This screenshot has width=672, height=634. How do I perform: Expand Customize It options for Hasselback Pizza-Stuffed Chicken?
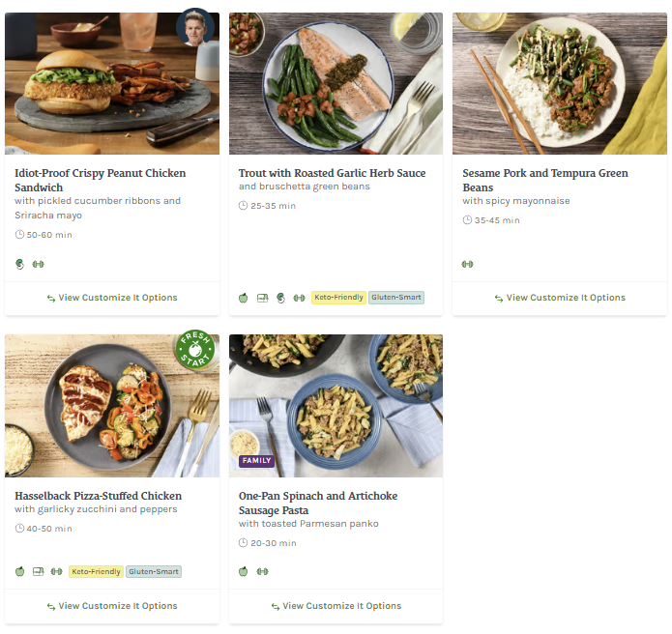pos(112,606)
